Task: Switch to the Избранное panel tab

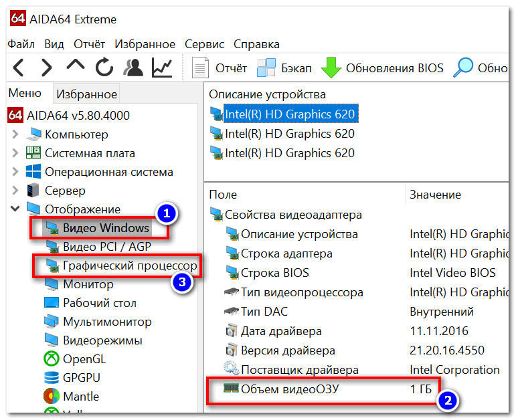Action: tap(86, 94)
